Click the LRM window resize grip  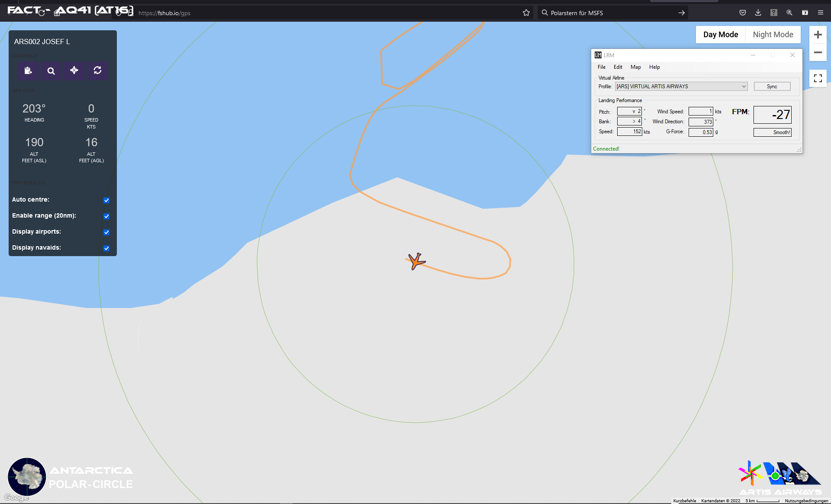799,150
